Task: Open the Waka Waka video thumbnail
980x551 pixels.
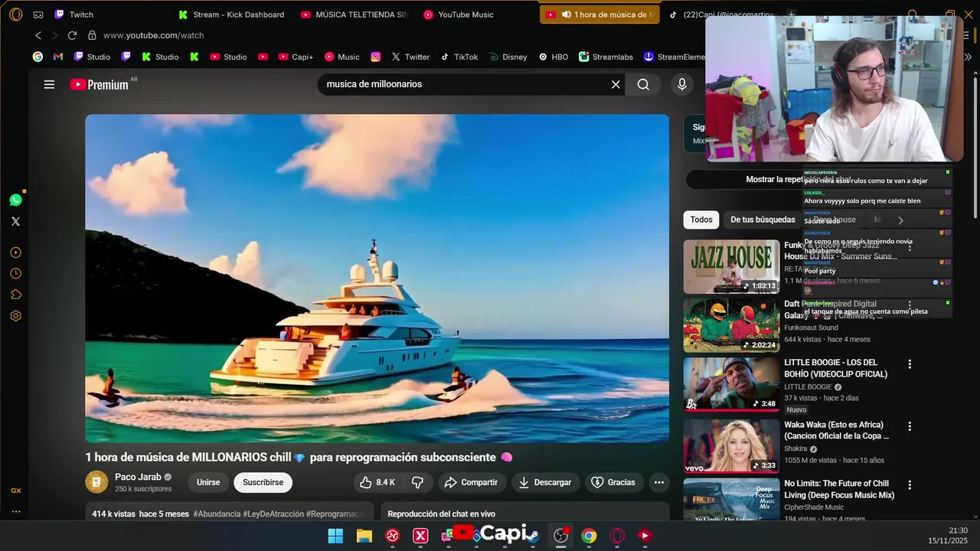Action: click(731, 446)
